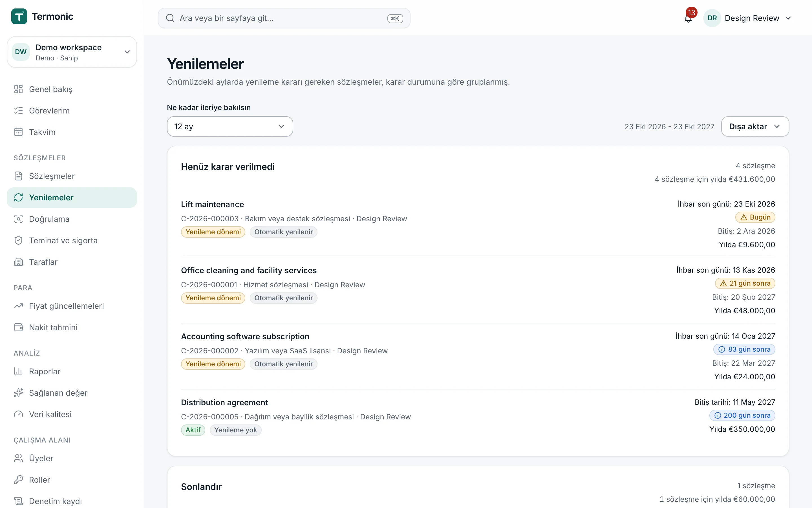Open the notifications bell
The height and width of the screenshot is (508, 812).
pyautogui.click(x=688, y=18)
